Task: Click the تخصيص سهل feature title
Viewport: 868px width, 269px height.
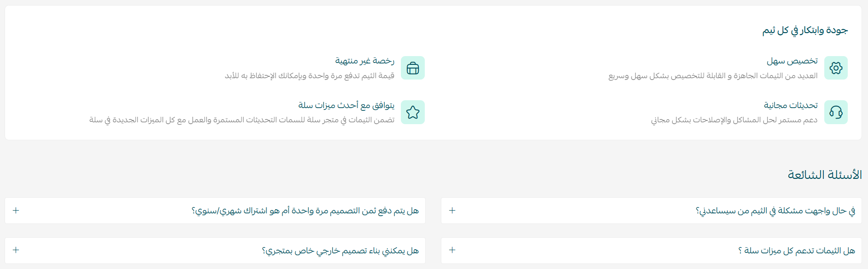Action: pos(792,61)
